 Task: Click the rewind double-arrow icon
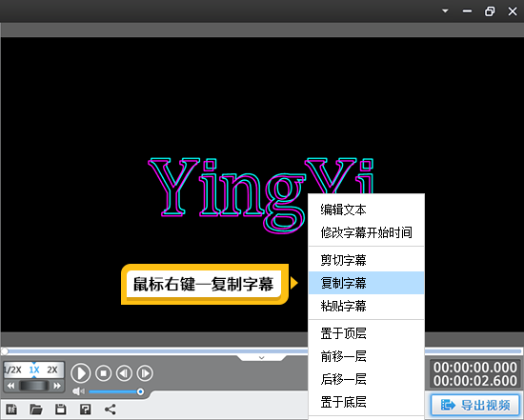(10, 386)
